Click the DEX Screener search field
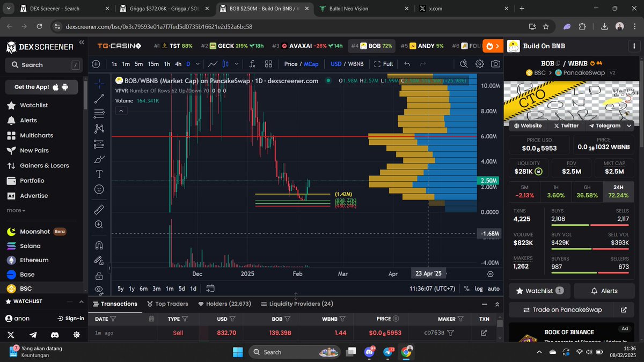This screenshot has height=362, width=644. [43, 65]
